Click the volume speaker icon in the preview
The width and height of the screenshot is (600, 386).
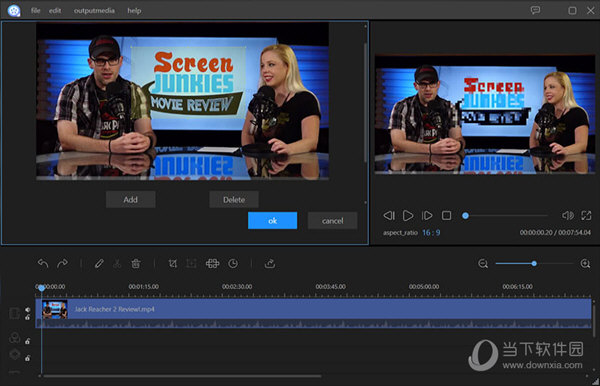567,216
